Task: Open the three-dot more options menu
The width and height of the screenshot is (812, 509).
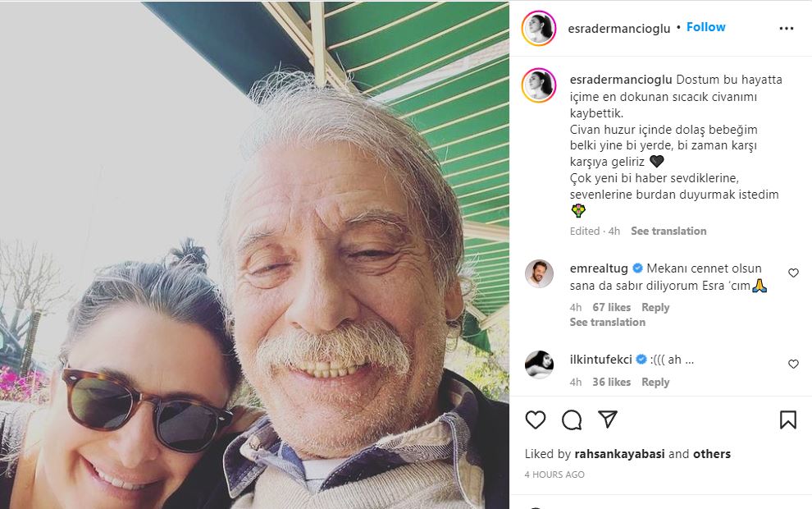Action: tap(786, 29)
